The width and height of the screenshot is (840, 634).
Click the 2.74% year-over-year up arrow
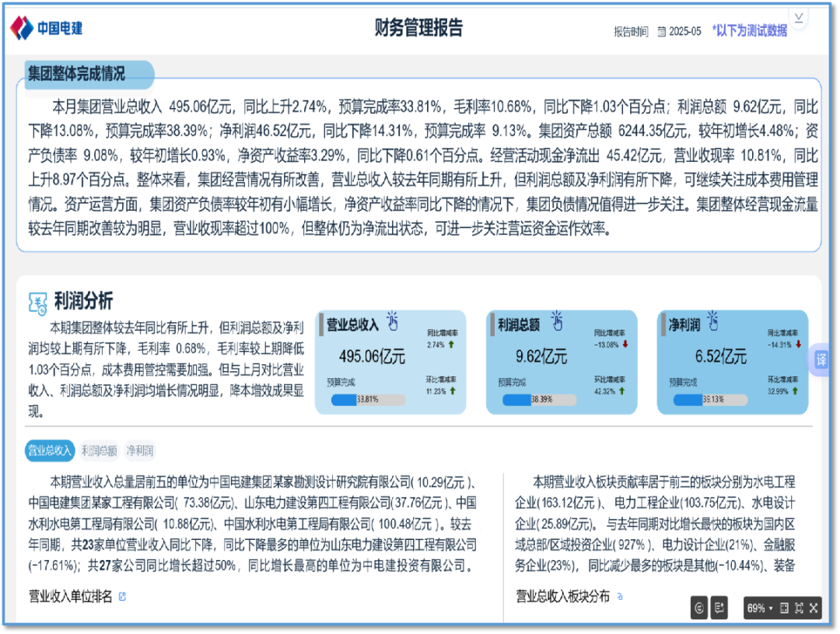point(451,345)
